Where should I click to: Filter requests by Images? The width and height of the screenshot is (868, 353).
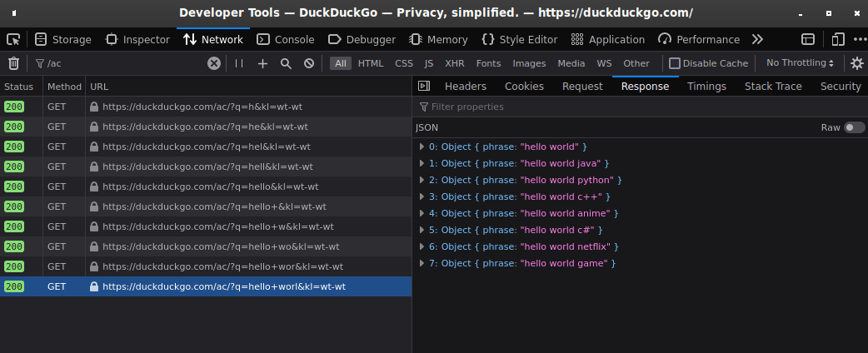pos(529,63)
